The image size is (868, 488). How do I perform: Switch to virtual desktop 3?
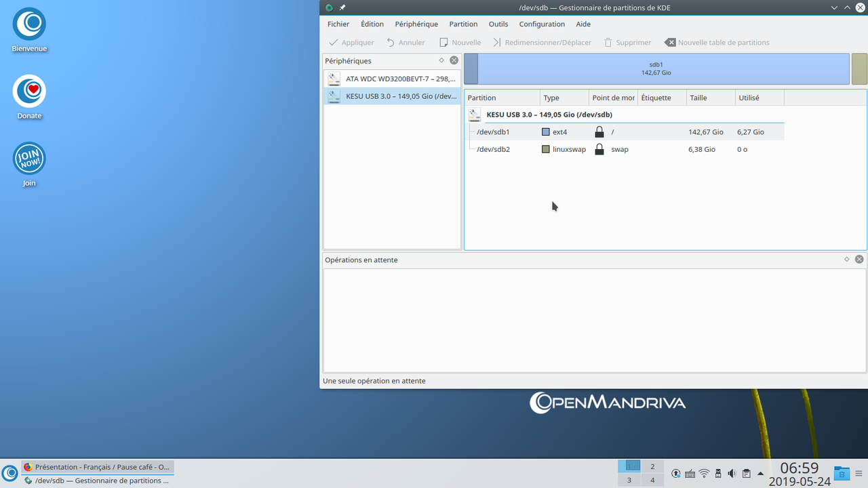[x=629, y=480]
